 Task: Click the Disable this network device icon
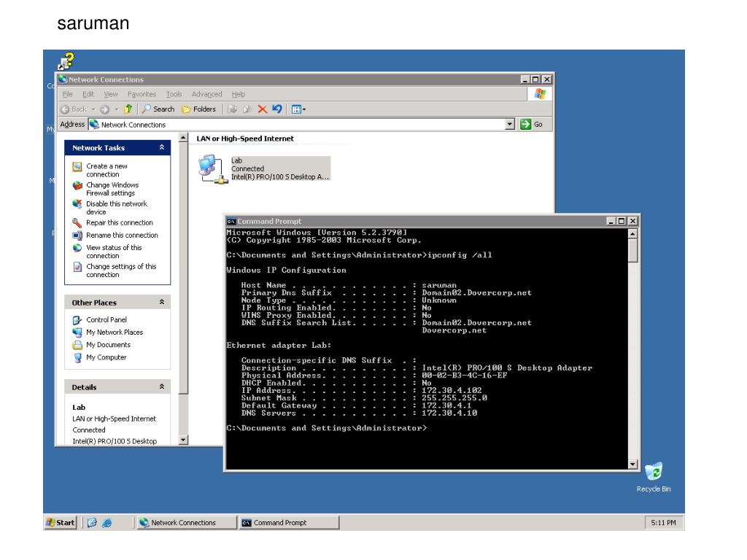(x=77, y=204)
